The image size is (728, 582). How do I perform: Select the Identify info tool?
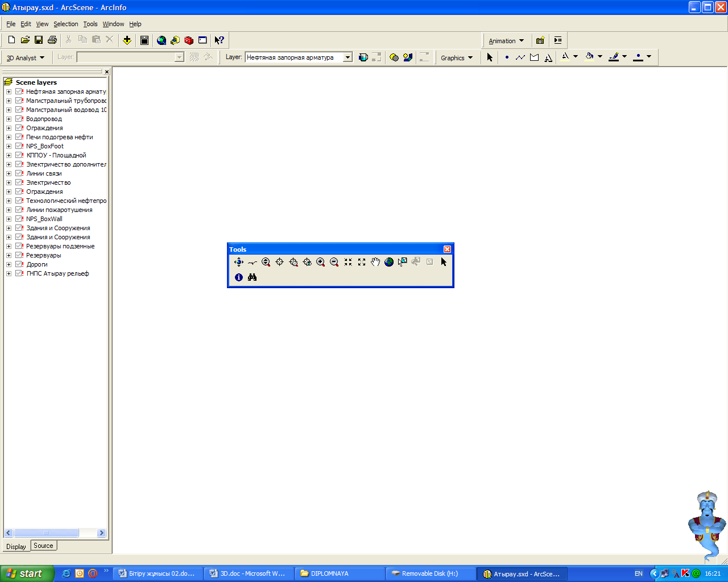tap(239, 277)
